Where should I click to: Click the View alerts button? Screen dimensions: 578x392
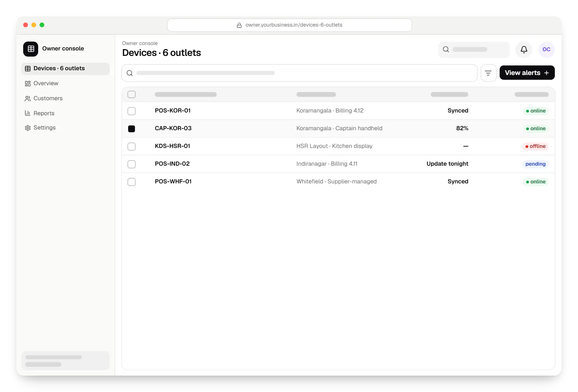pos(527,73)
